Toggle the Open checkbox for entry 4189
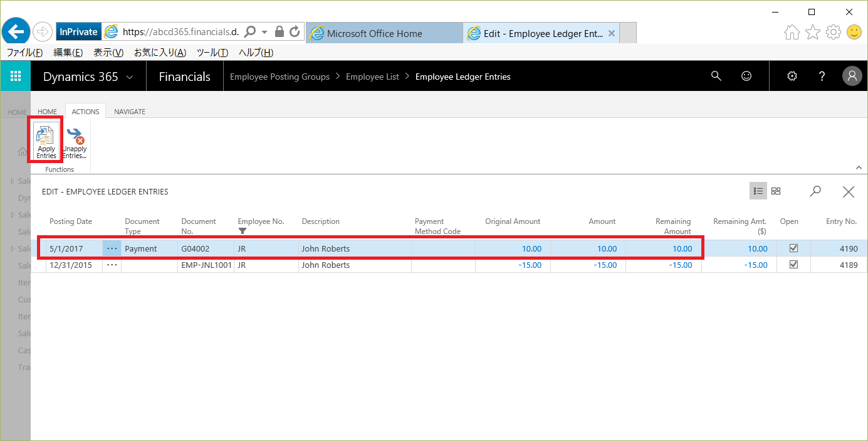 tap(793, 264)
